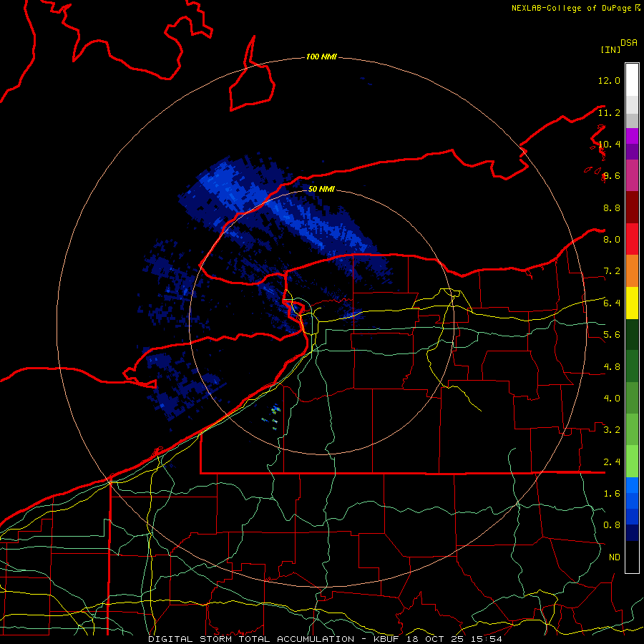Click the 7.2 legend value
Image resolution: width=644 pixels, height=644 pixels.
pyautogui.click(x=612, y=271)
